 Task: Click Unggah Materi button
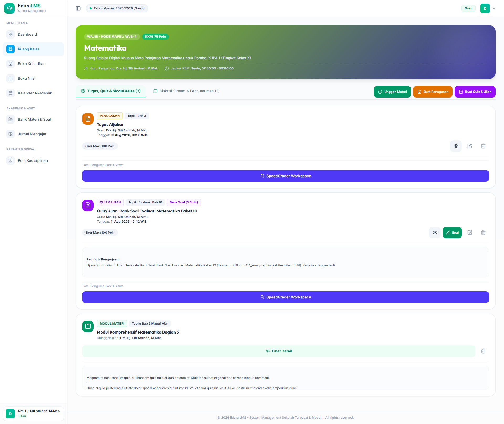392,92
